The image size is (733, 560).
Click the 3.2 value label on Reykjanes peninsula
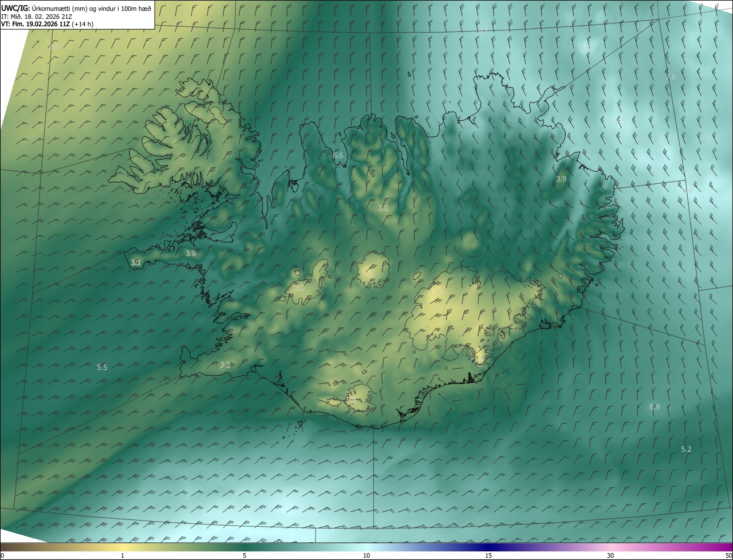pyautogui.click(x=225, y=365)
